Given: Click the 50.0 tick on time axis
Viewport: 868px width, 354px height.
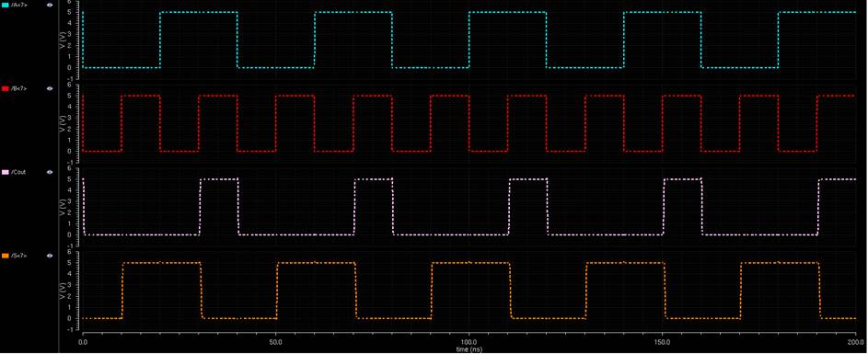Looking at the screenshot, I should (x=275, y=342).
